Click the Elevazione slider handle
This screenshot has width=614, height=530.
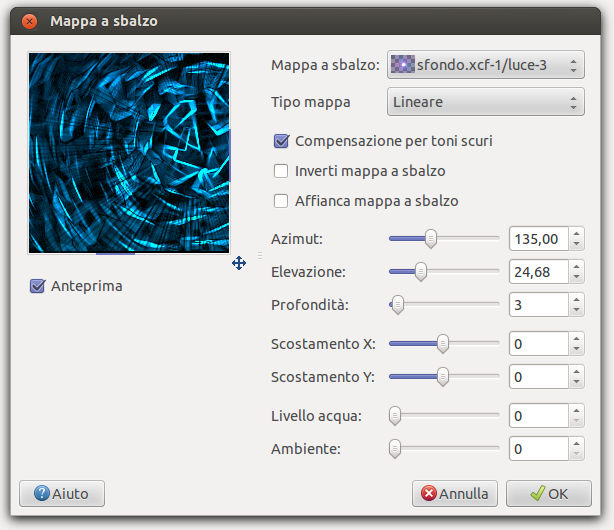click(x=421, y=271)
